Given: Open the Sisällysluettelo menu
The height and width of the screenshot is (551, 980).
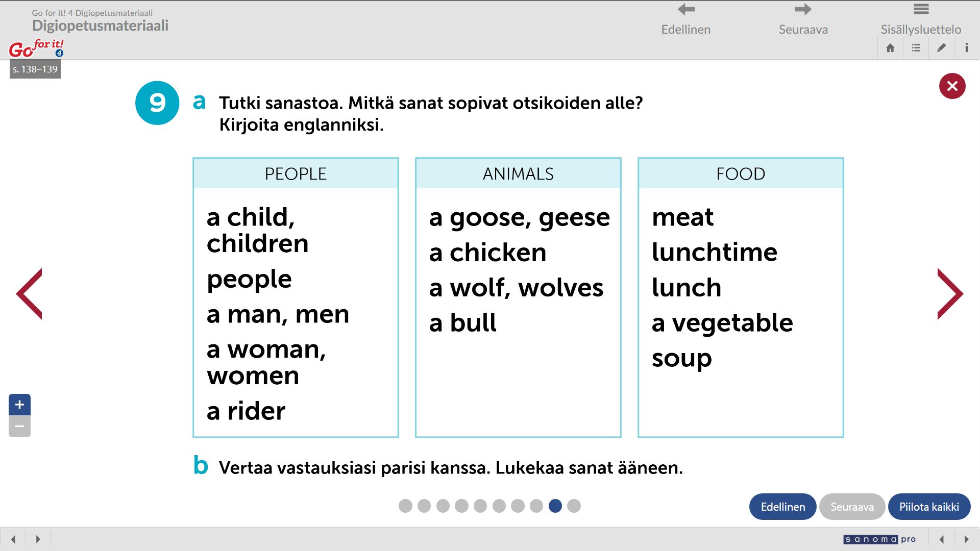Looking at the screenshot, I should [x=920, y=18].
